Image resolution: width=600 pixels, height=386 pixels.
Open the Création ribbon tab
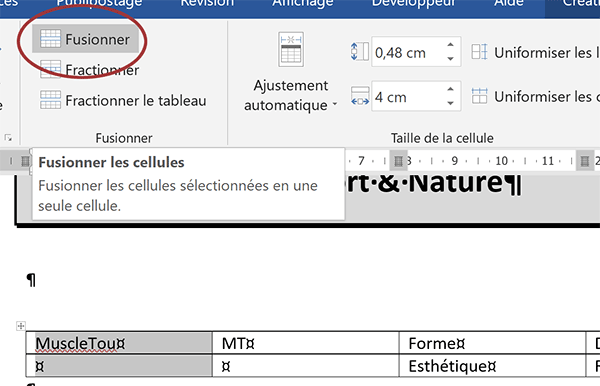pos(580,4)
